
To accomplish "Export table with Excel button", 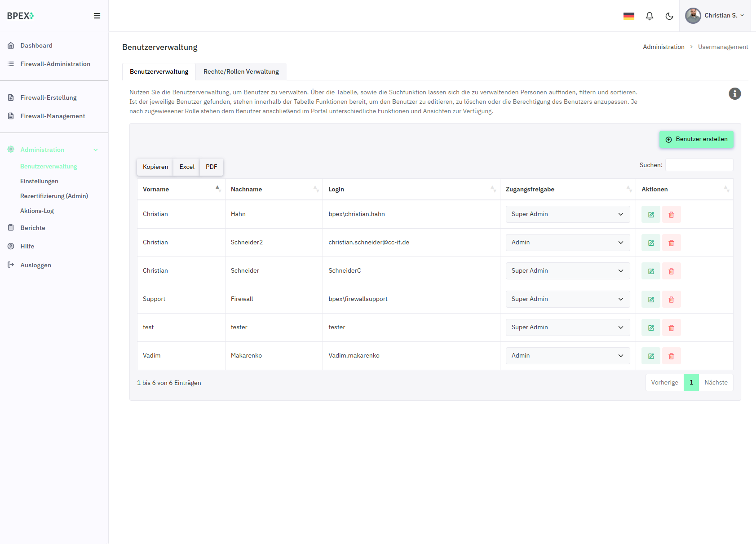I will point(187,167).
